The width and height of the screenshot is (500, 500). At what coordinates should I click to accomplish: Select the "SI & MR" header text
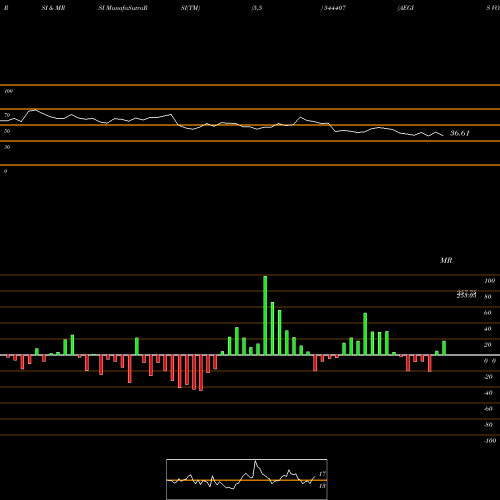pos(53,8)
